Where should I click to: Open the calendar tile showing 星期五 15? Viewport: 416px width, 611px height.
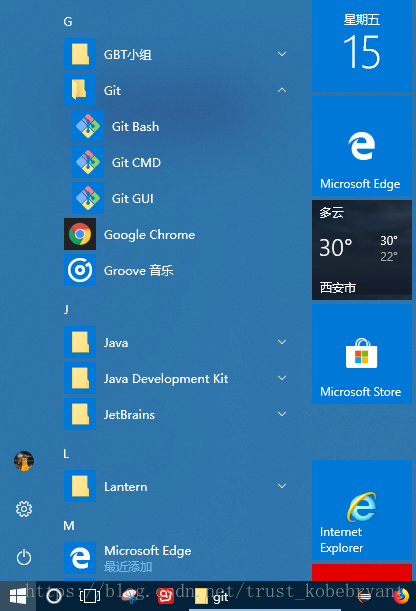[362, 46]
